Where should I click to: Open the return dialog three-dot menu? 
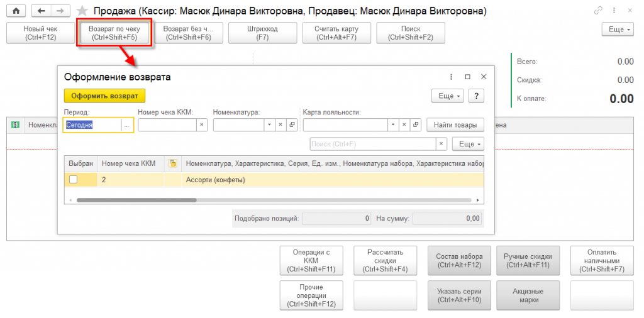point(451,77)
